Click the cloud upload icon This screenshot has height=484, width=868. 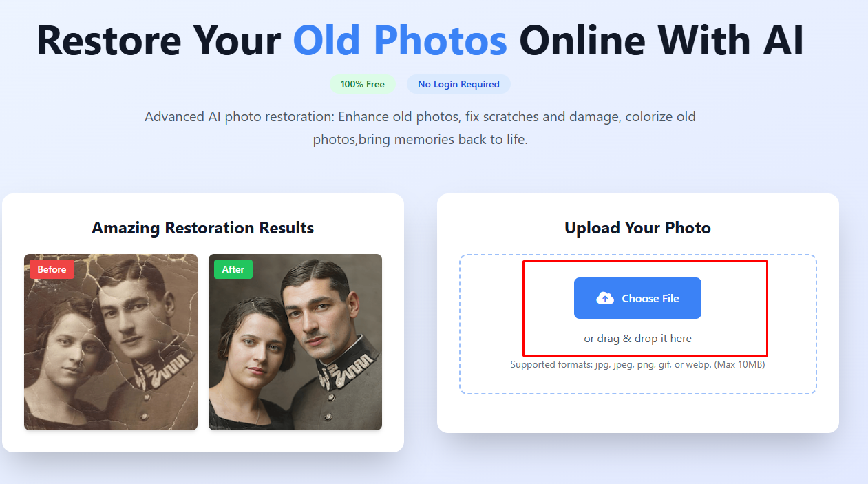tap(605, 298)
